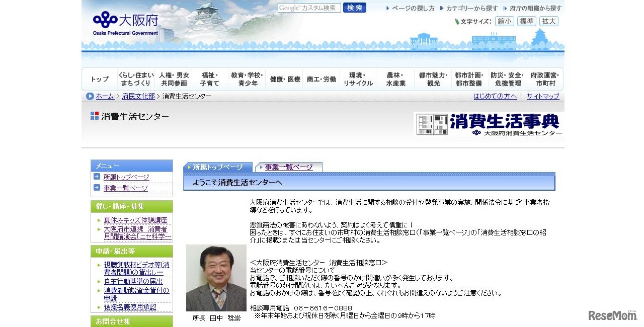Click the 消費生活事典 banner image

pyautogui.click(x=489, y=124)
